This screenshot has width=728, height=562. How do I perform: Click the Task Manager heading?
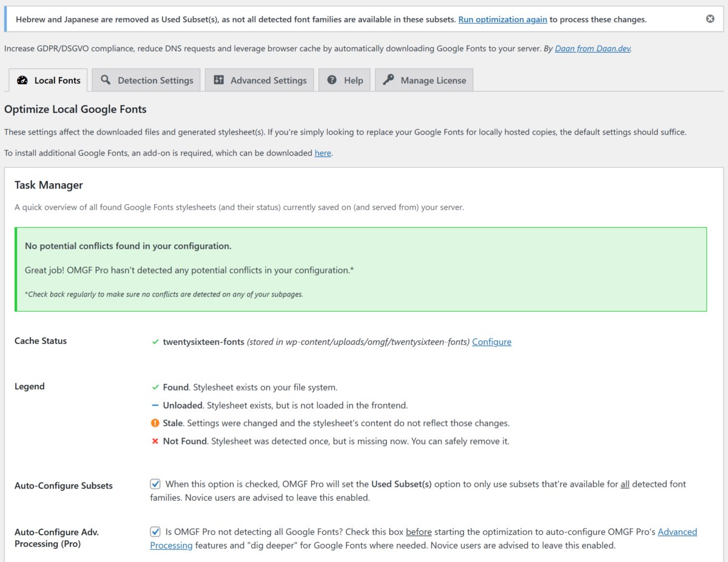49,185
